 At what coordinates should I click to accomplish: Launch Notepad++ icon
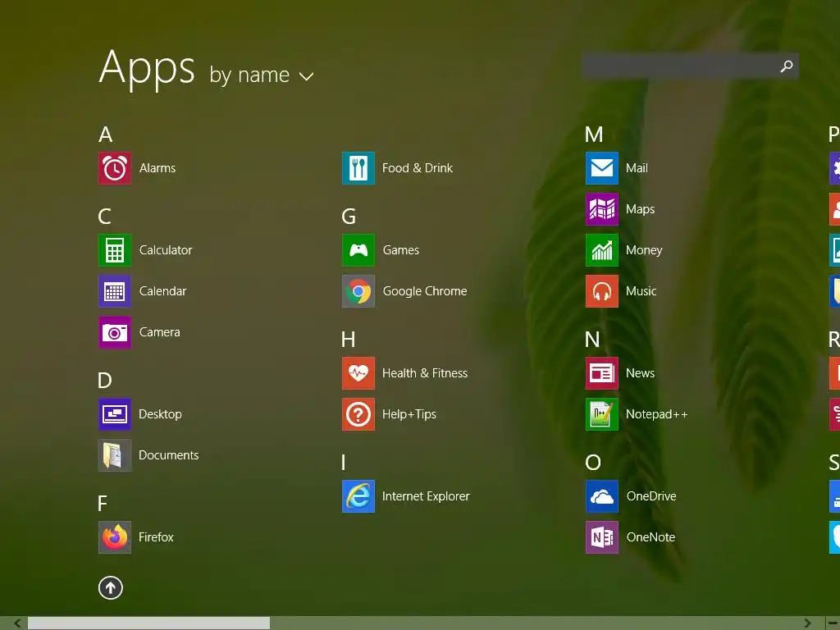coord(602,414)
